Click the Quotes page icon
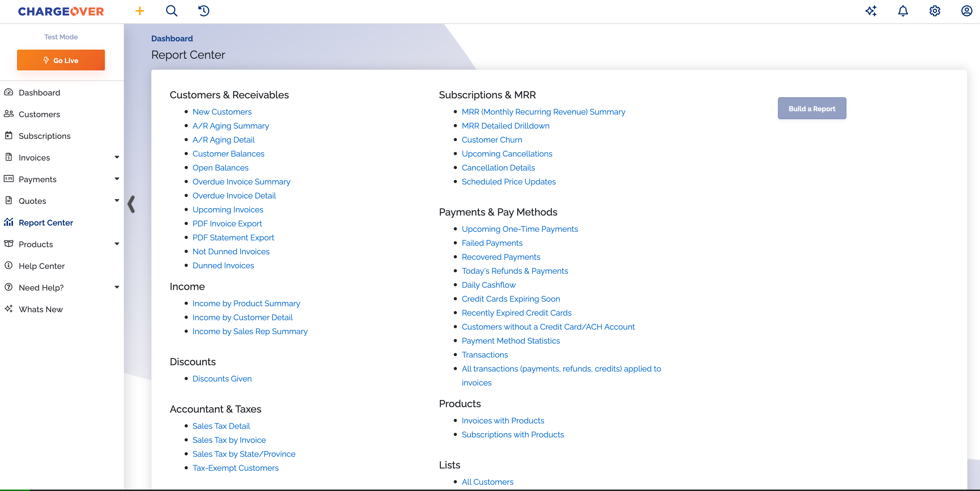980x491 pixels. click(x=9, y=201)
